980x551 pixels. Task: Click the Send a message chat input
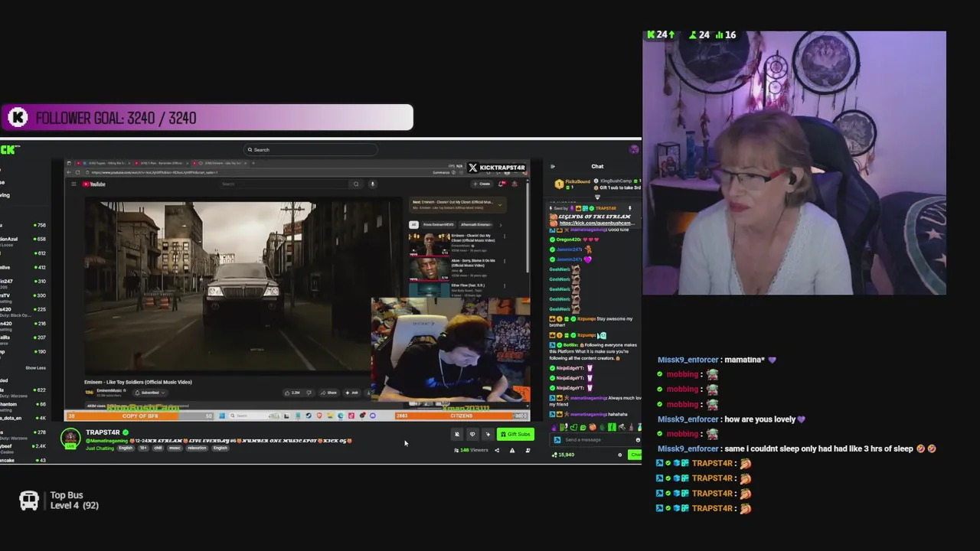point(595,440)
